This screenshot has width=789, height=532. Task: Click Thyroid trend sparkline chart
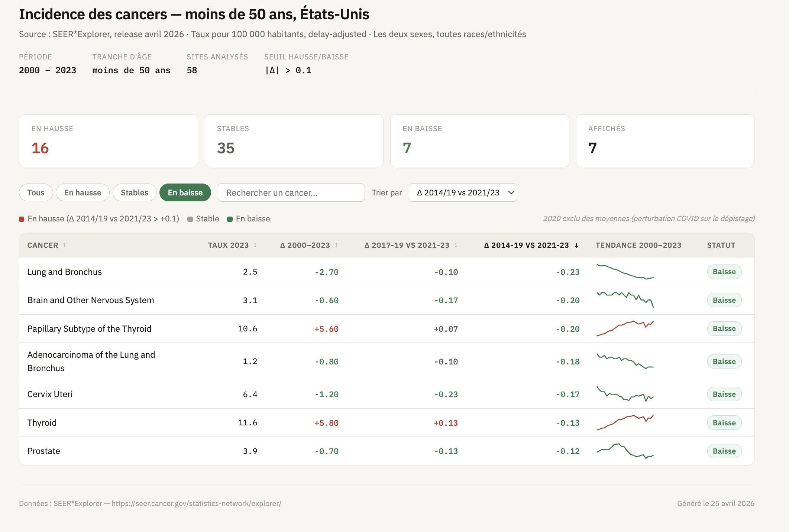click(625, 422)
